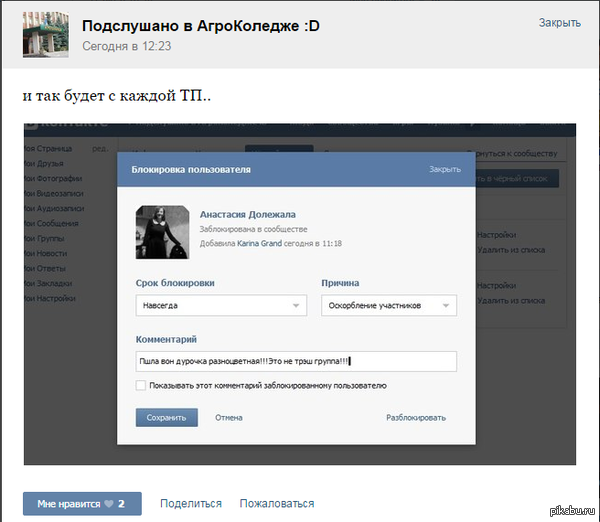Image resolution: width=600 pixels, height=522 pixels.
Task: Click blocked user's profile photo
Action: (x=163, y=232)
